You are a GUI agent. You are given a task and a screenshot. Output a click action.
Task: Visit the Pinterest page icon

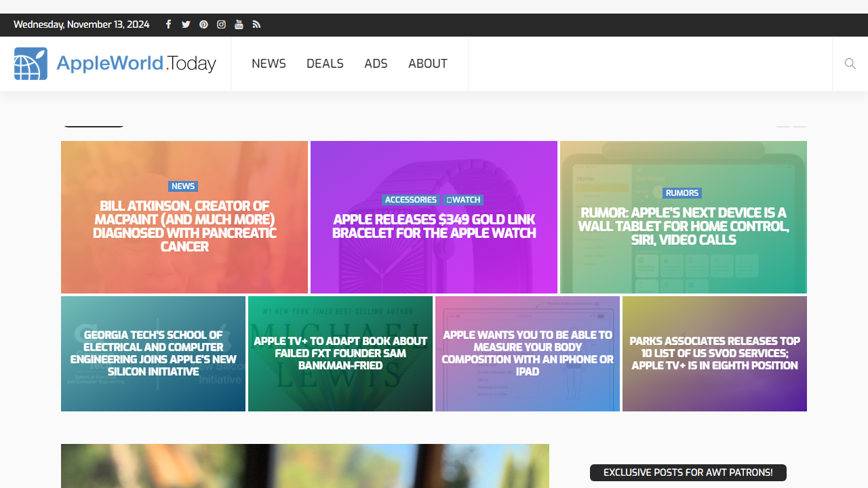[203, 24]
